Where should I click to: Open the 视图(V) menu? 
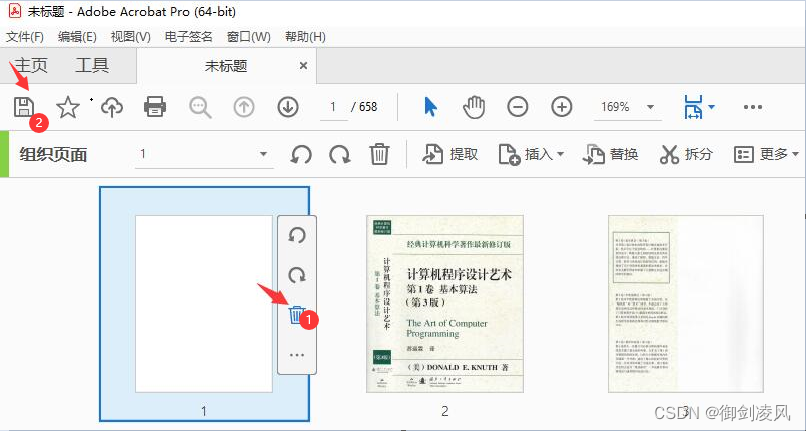click(x=131, y=37)
